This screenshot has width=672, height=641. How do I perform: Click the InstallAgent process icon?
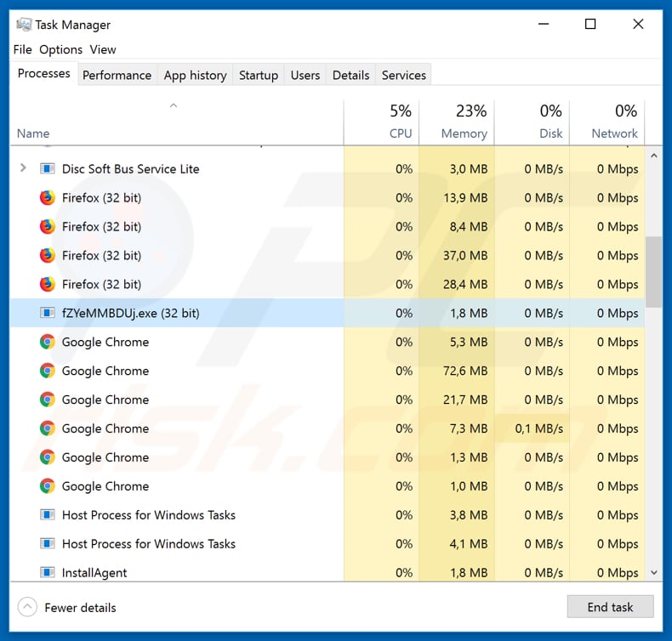click(x=47, y=572)
